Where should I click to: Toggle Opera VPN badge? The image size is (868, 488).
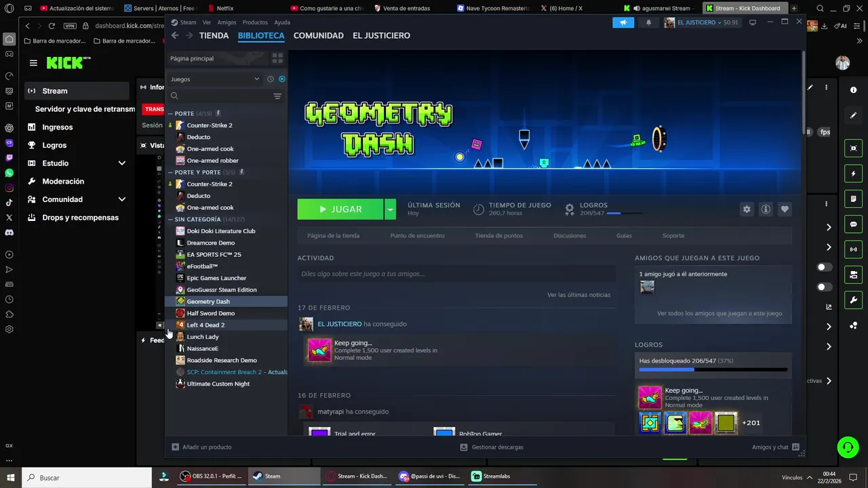click(70, 26)
